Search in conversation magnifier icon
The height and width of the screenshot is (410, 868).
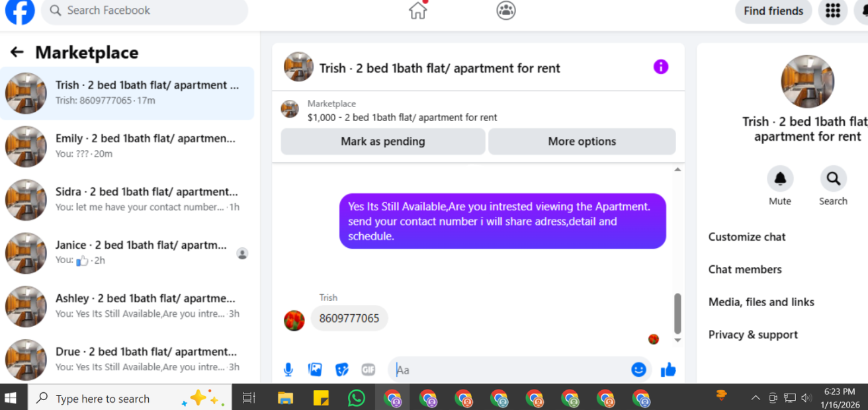click(833, 179)
